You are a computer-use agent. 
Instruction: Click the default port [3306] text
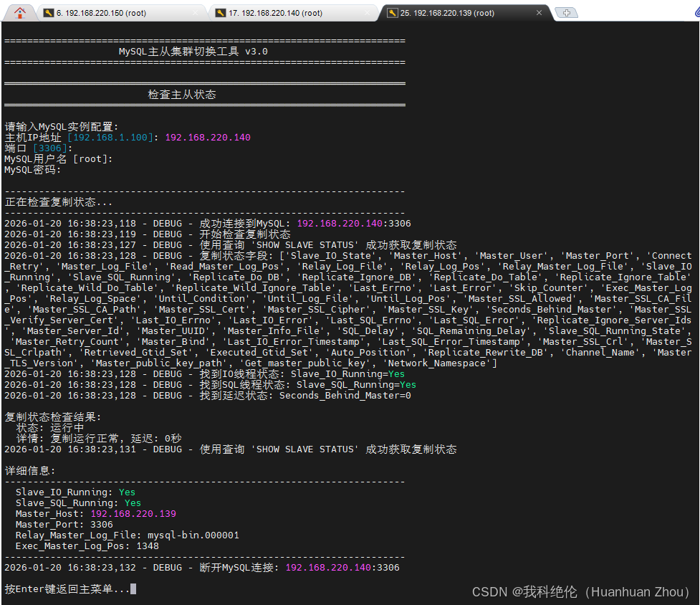pyautogui.click(x=50, y=148)
